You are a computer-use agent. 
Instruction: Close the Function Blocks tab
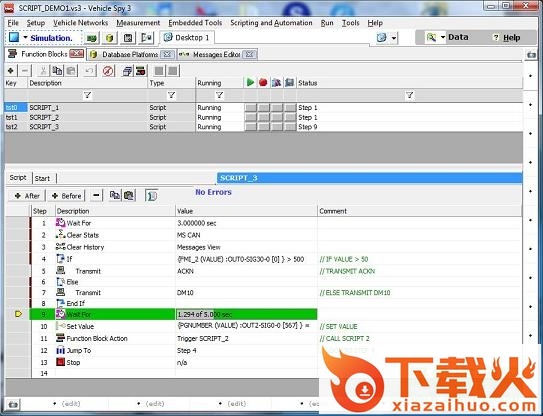[x=76, y=53]
